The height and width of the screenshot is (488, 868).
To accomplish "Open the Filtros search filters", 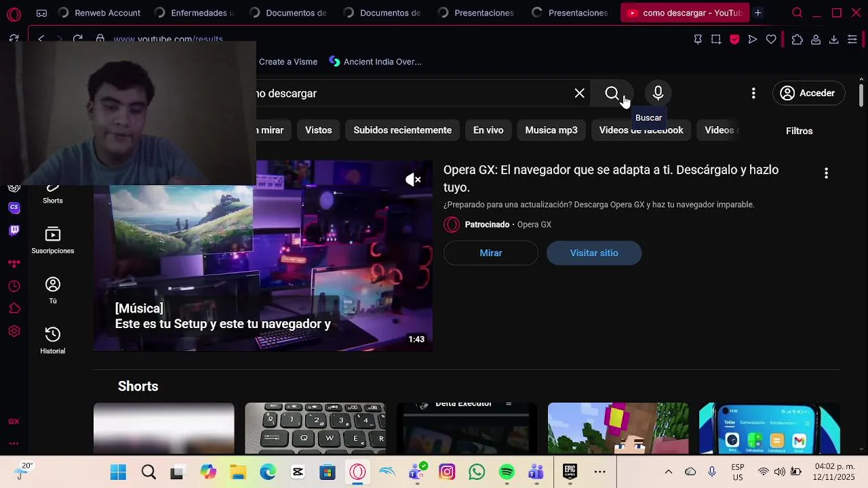I will pyautogui.click(x=799, y=131).
